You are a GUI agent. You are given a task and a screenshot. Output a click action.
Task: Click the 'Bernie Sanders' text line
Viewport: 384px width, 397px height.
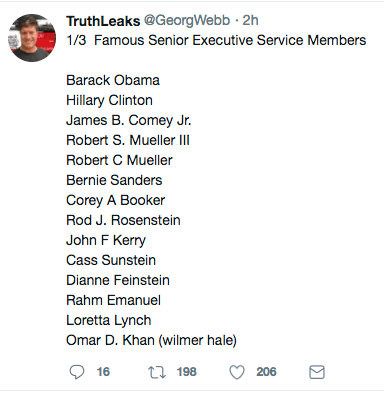(x=114, y=180)
